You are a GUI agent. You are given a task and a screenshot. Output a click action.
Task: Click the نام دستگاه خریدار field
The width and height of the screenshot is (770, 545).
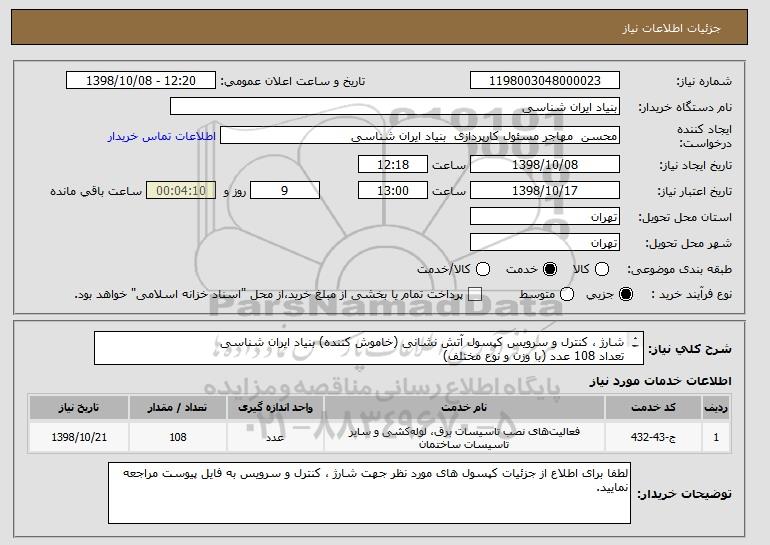[x=395, y=107]
